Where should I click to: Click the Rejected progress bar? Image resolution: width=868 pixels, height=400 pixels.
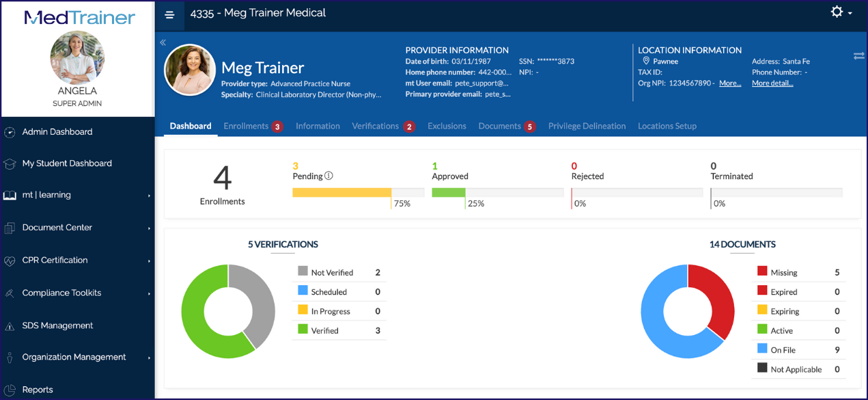[637, 193]
